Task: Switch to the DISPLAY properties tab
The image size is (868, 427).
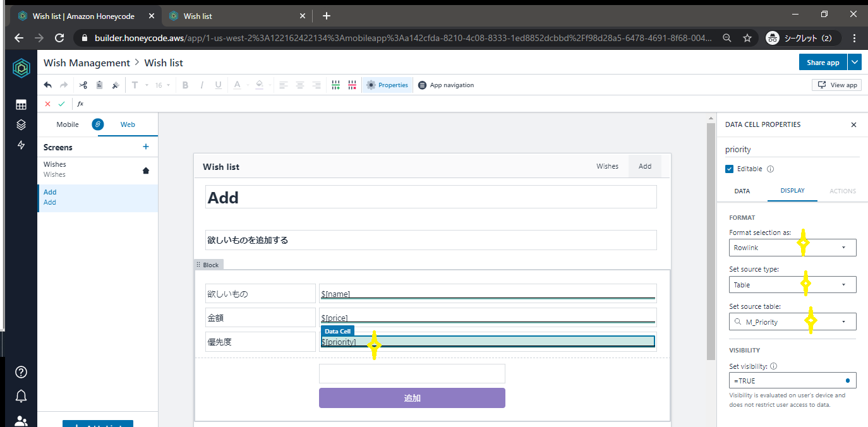Action: (792, 191)
